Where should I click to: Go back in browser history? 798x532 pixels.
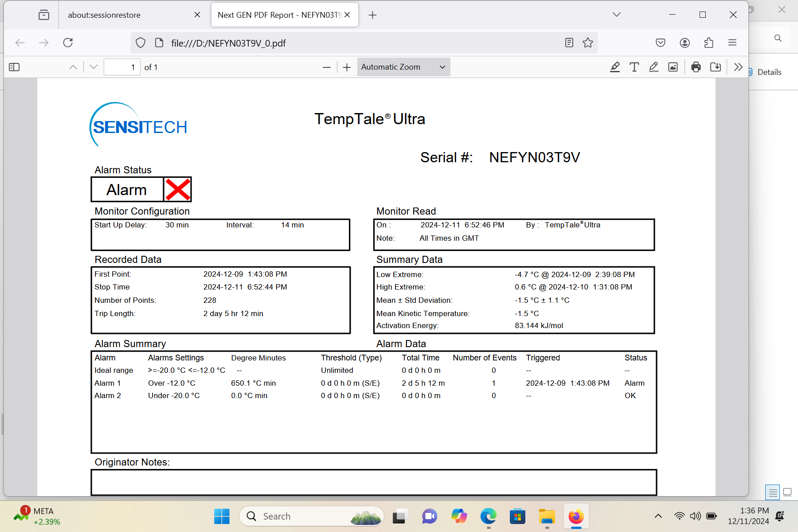point(20,43)
